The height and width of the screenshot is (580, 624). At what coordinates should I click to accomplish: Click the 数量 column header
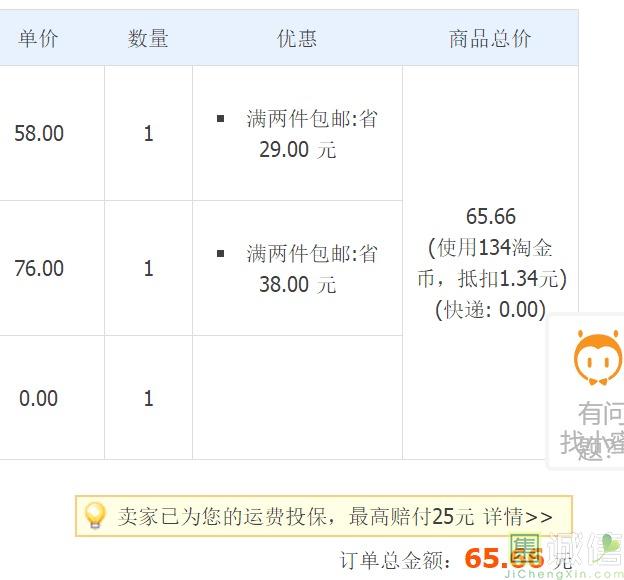pyautogui.click(x=148, y=39)
